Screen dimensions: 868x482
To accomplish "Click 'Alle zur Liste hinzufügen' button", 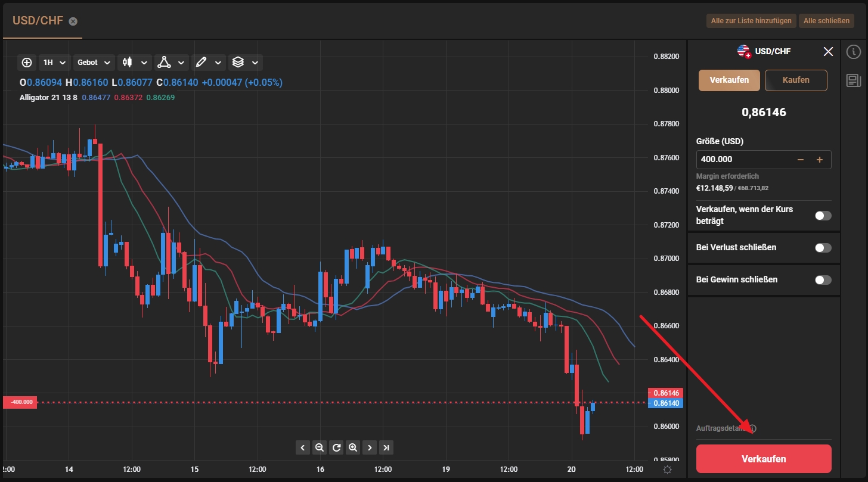I will click(751, 21).
